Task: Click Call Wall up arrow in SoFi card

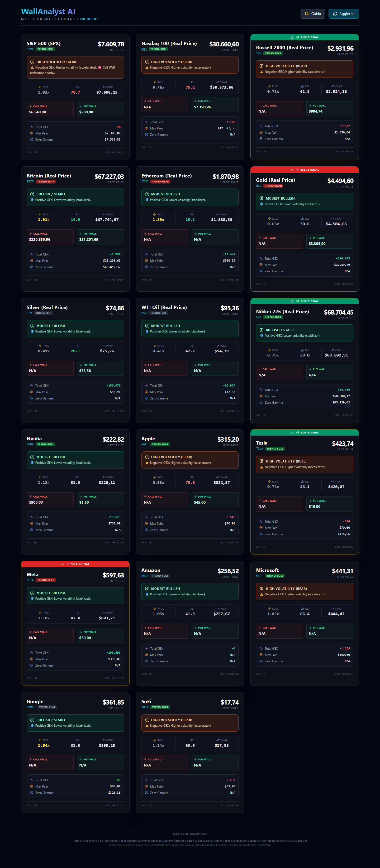Action: coord(145,759)
